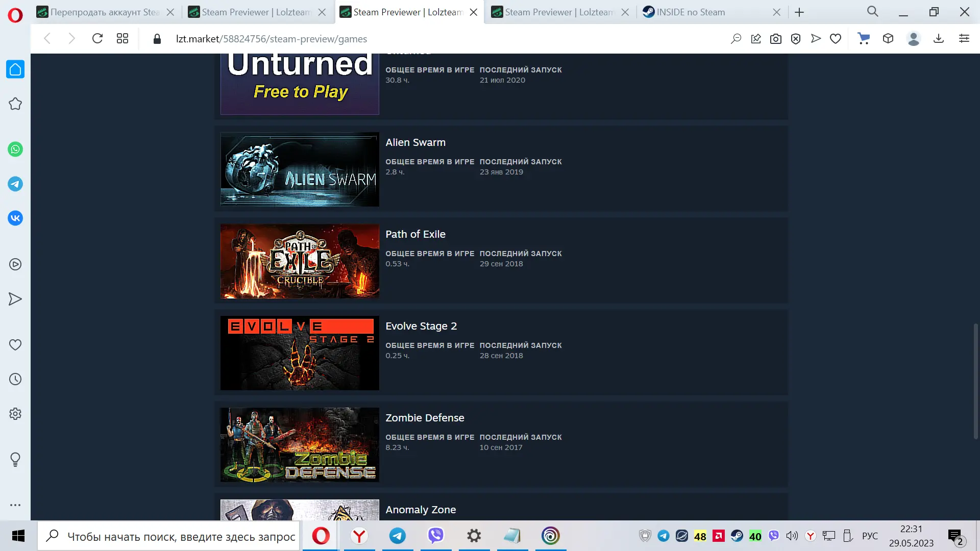The height and width of the screenshot is (551, 980).
Task: Click Zombie Defense playtime 8.23 ч.
Action: pyautogui.click(x=397, y=447)
